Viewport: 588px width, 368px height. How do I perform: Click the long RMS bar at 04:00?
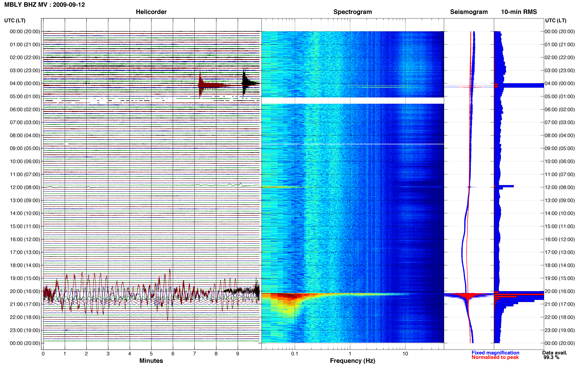(519, 85)
